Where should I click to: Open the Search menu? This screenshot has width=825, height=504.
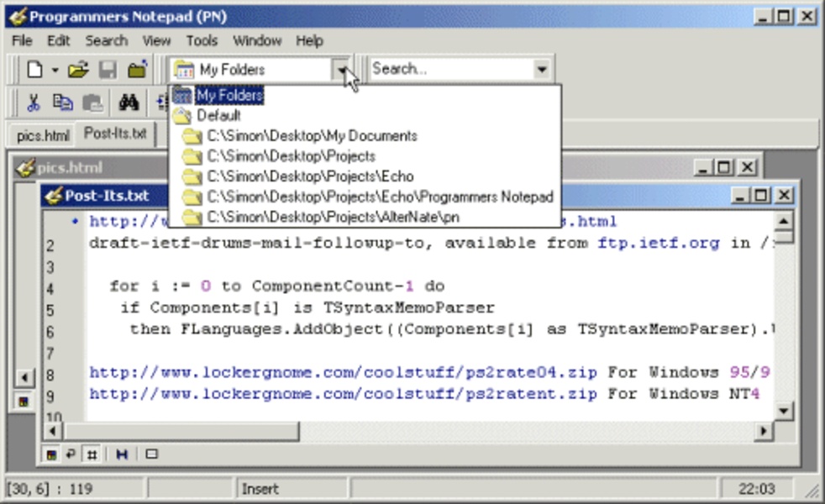tap(107, 40)
